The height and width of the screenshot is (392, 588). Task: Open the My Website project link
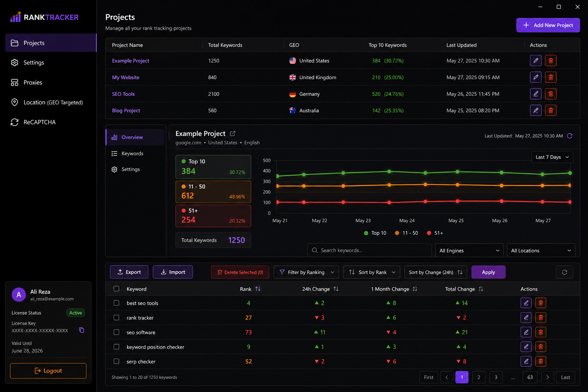coord(126,77)
